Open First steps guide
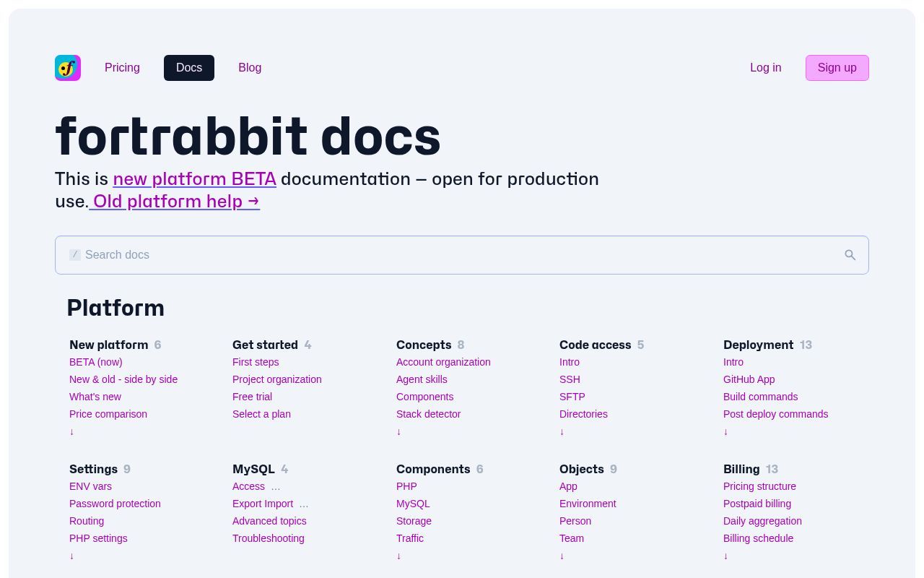This screenshot has width=924, height=578. pos(256,362)
